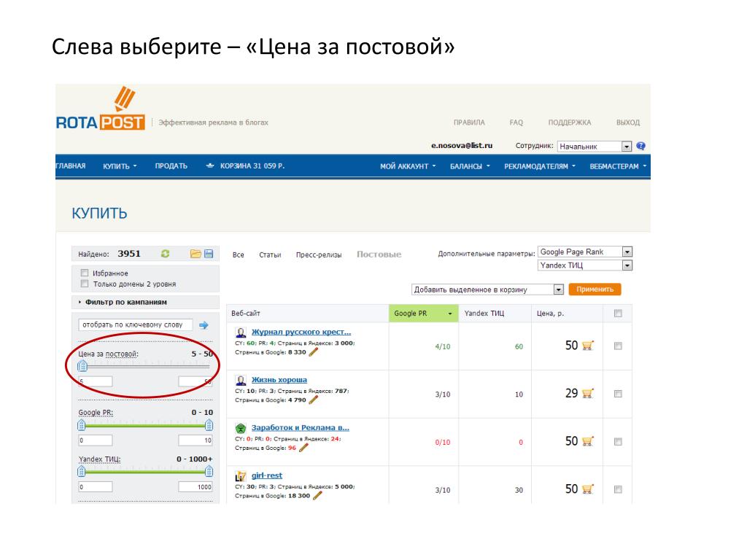Open the ВЕБМАСТЕРАМ menu
Image resolution: width=747 pixels, height=560 pixels.
click(618, 166)
